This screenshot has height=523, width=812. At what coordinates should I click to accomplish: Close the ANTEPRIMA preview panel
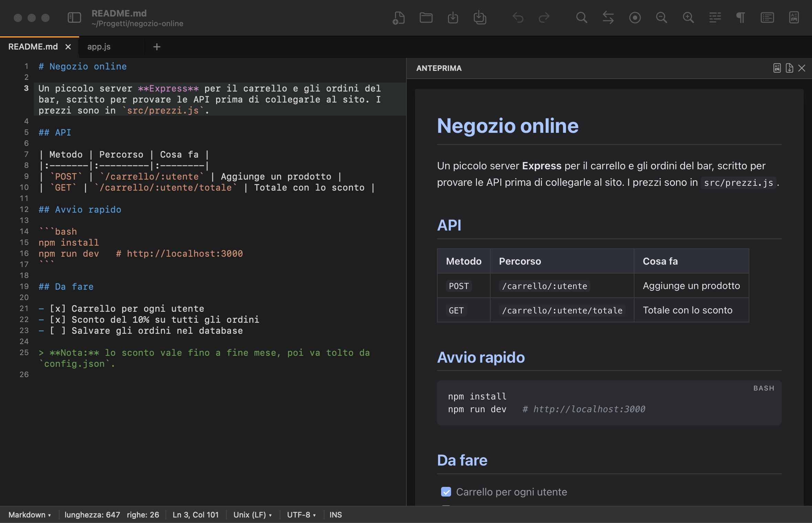[x=802, y=68]
